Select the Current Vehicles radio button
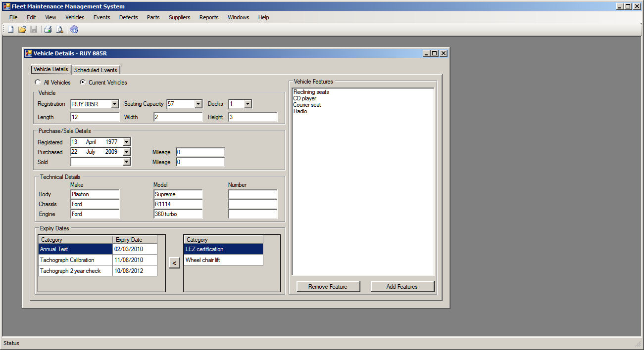The width and height of the screenshot is (644, 350). tap(82, 83)
